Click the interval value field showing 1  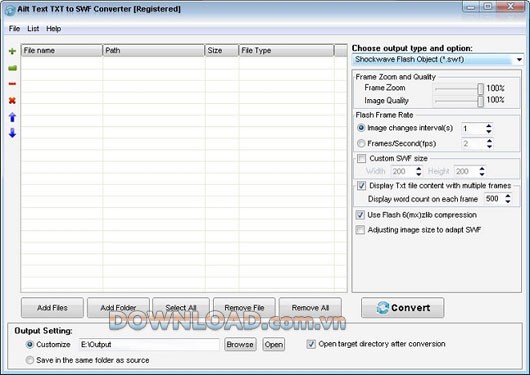[x=474, y=128]
